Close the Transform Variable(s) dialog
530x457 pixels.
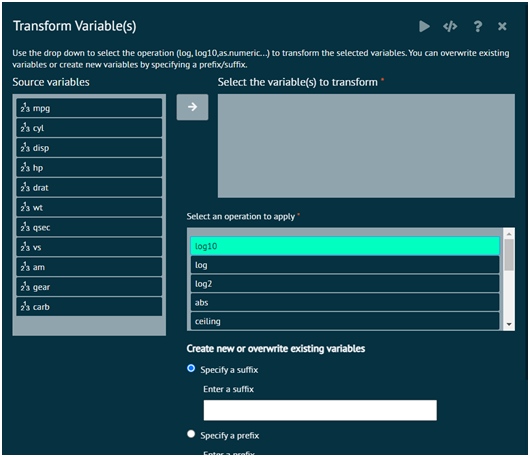(502, 26)
